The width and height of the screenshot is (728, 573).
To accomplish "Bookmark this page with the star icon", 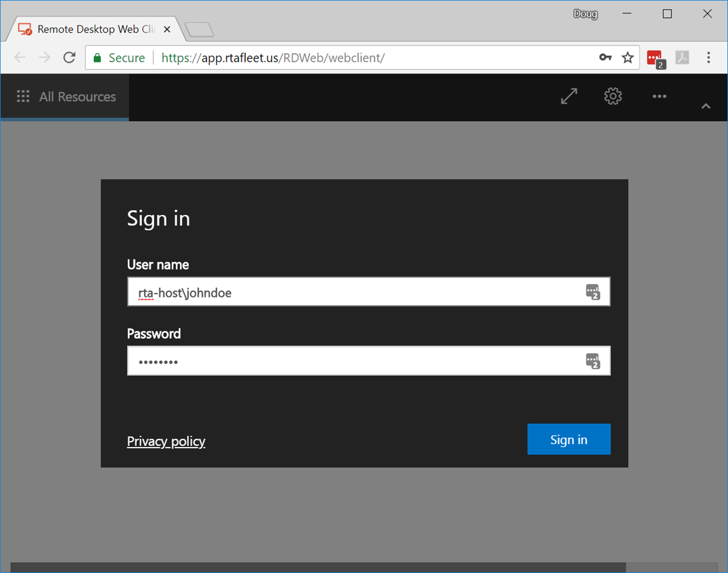I will (x=628, y=57).
